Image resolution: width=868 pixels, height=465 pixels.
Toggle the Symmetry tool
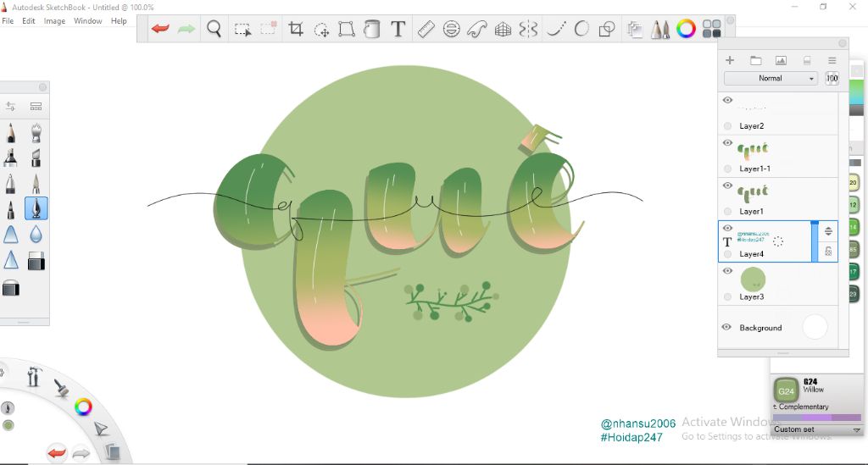click(x=529, y=29)
